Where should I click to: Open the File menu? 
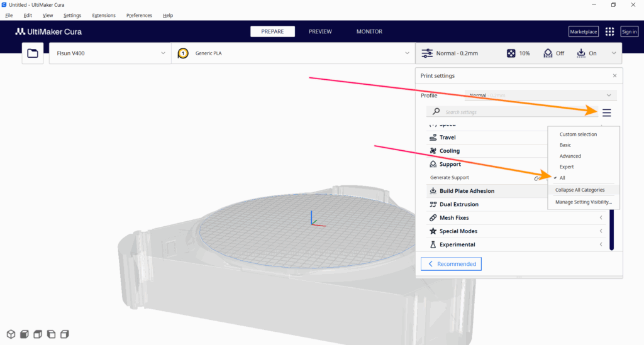point(9,16)
